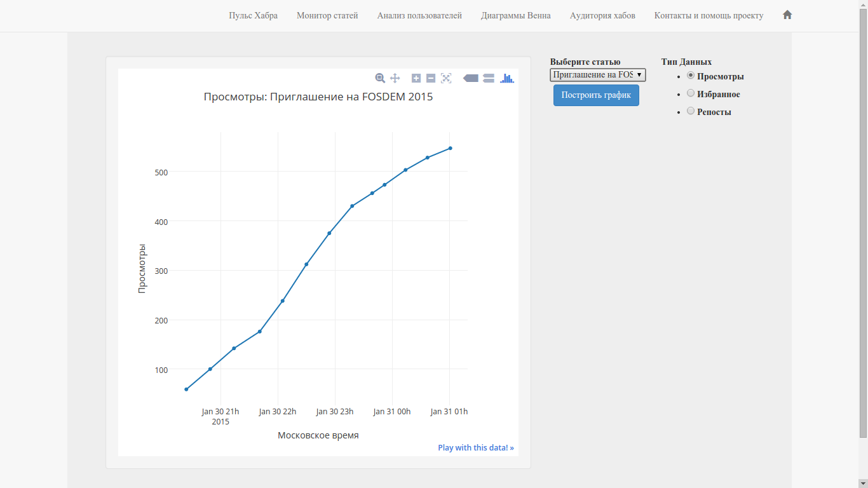The image size is (868, 488).
Task: Click the Jan 30 23h tick label
Action: coord(335,412)
